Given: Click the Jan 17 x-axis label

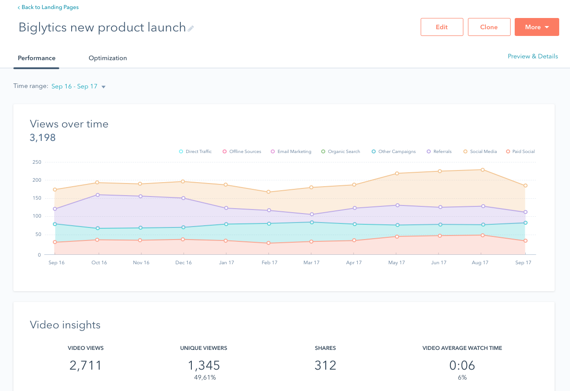Looking at the screenshot, I should (x=226, y=262).
